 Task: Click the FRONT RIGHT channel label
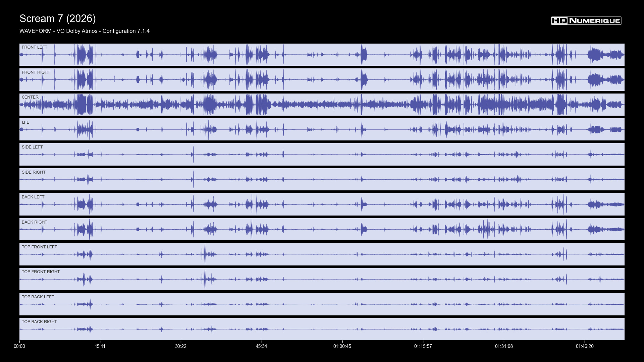coord(36,72)
